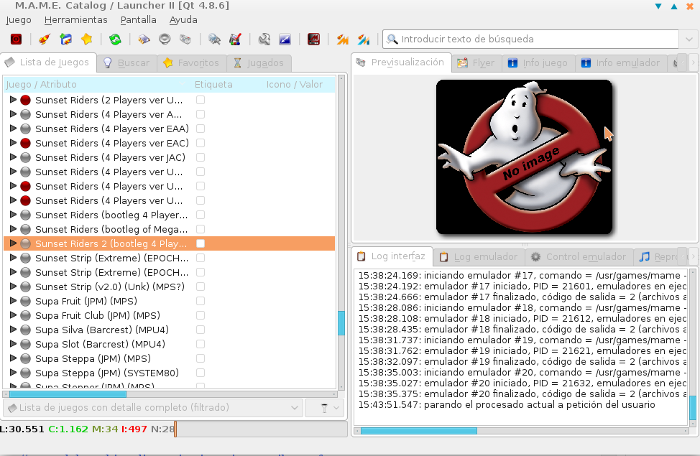This screenshot has height=456, width=700.
Task: Toggle checkbox on highlighted Sunset Riders 2 row
Action: 200,243
